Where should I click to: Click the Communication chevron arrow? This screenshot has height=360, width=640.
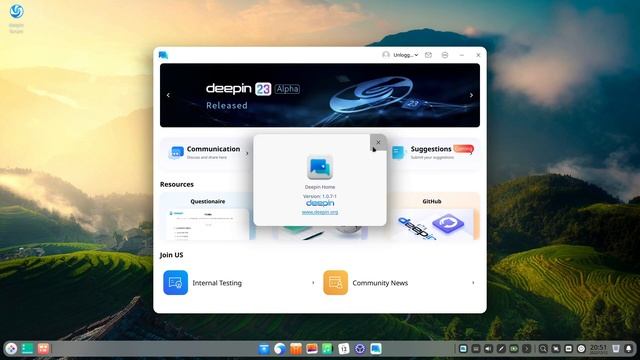[x=247, y=153]
